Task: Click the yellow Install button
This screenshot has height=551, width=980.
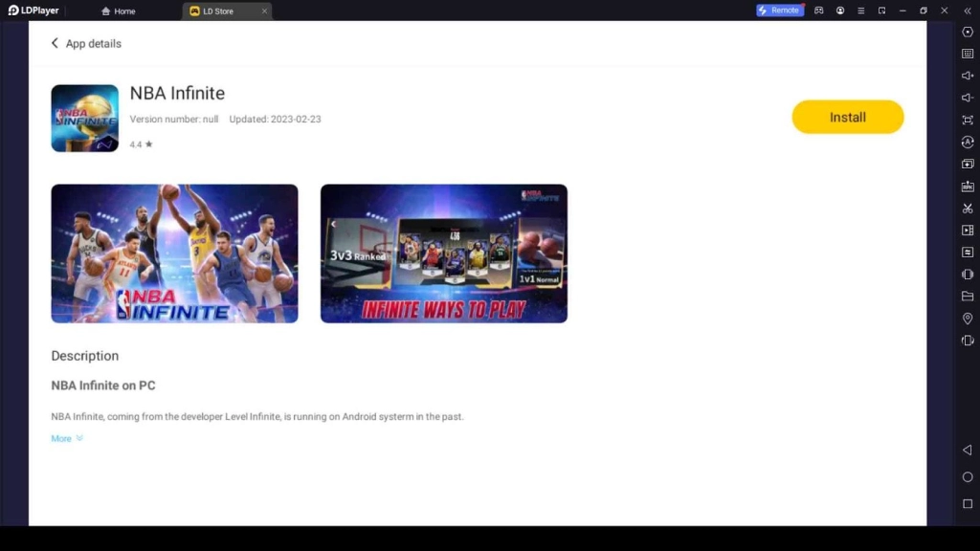Action: [x=847, y=117]
